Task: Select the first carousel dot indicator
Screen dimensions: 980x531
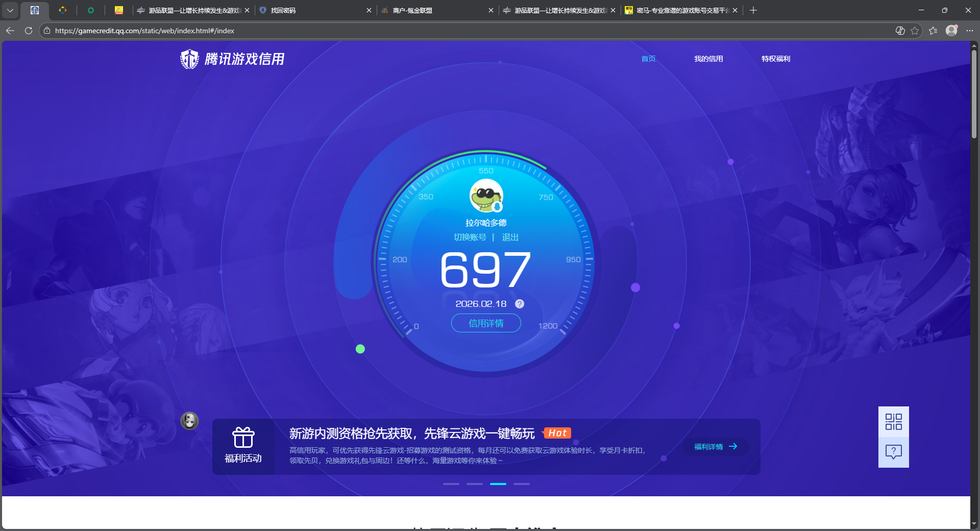Action: tap(451, 484)
